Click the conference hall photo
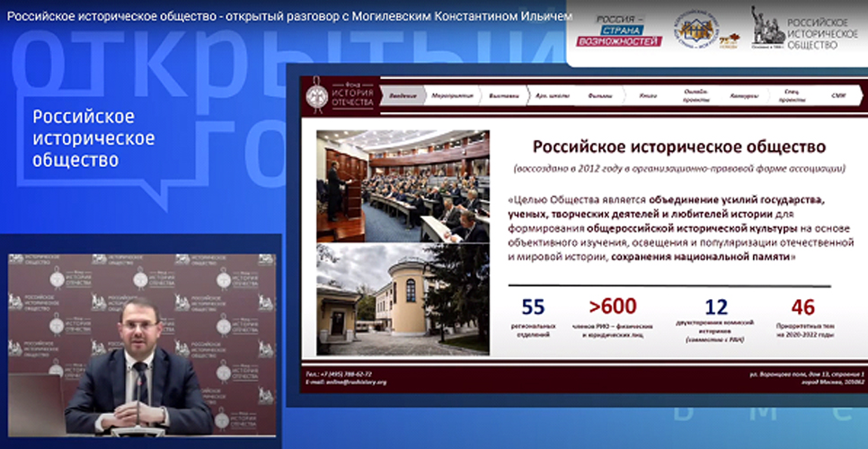This screenshot has width=868, height=449. pyautogui.click(x=403, y=186)
